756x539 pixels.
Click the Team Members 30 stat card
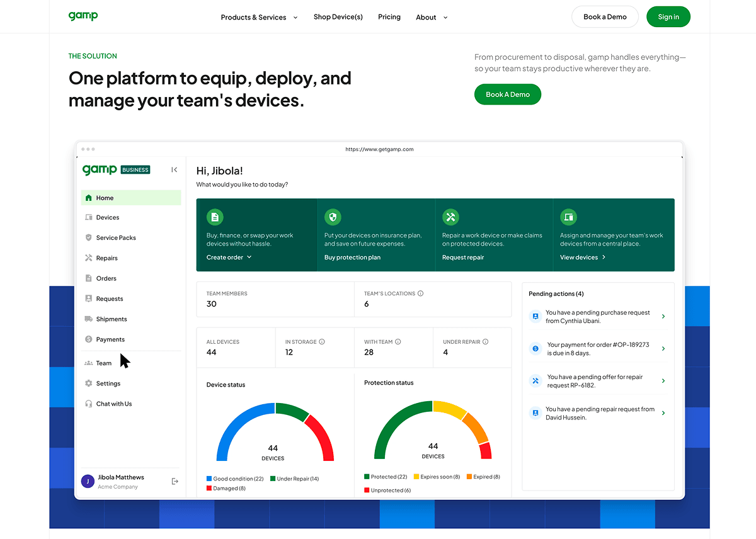[275, 299]
